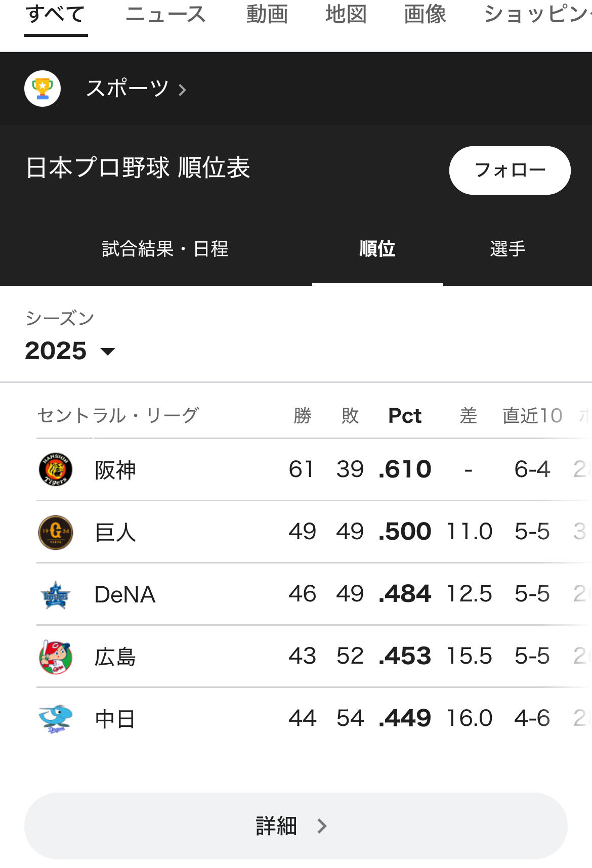Open the 詳細 details button

(296, 826)
